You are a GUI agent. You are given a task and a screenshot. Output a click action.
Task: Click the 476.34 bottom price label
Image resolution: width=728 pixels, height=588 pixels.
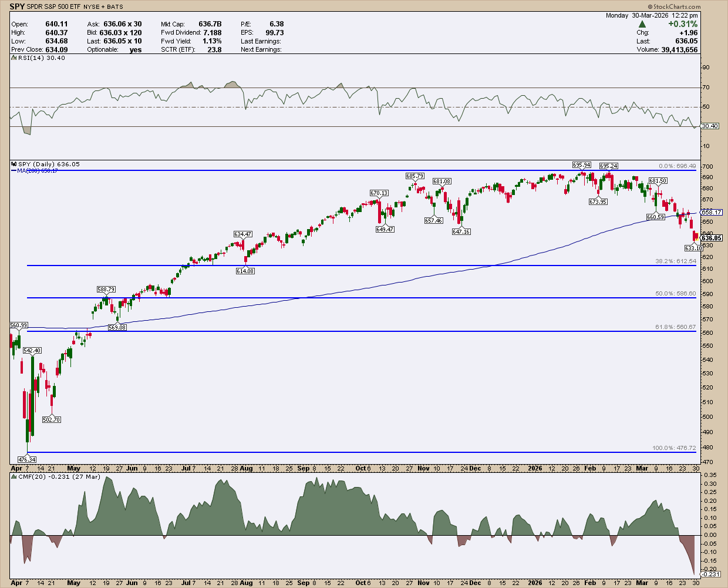(x=27, y=459)
